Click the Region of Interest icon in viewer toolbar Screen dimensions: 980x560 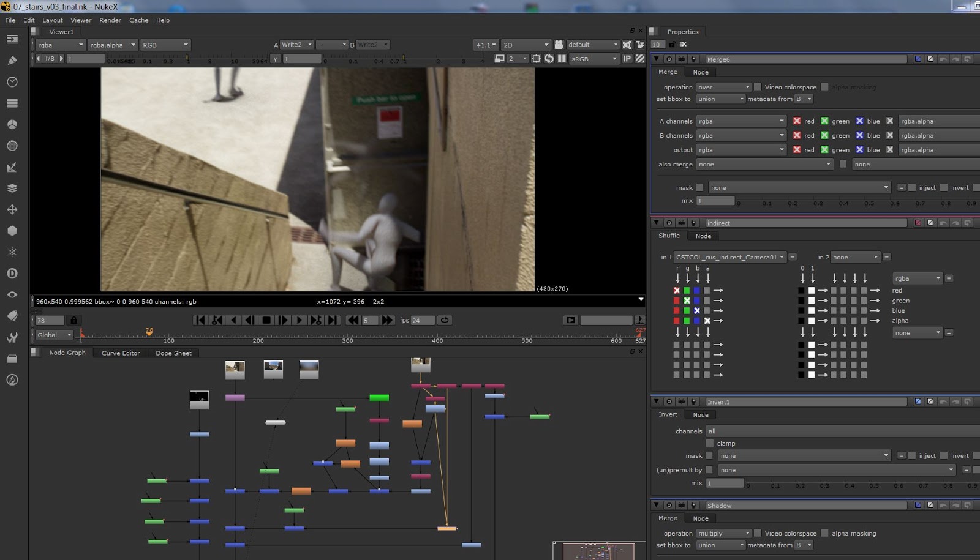(537, 59)
